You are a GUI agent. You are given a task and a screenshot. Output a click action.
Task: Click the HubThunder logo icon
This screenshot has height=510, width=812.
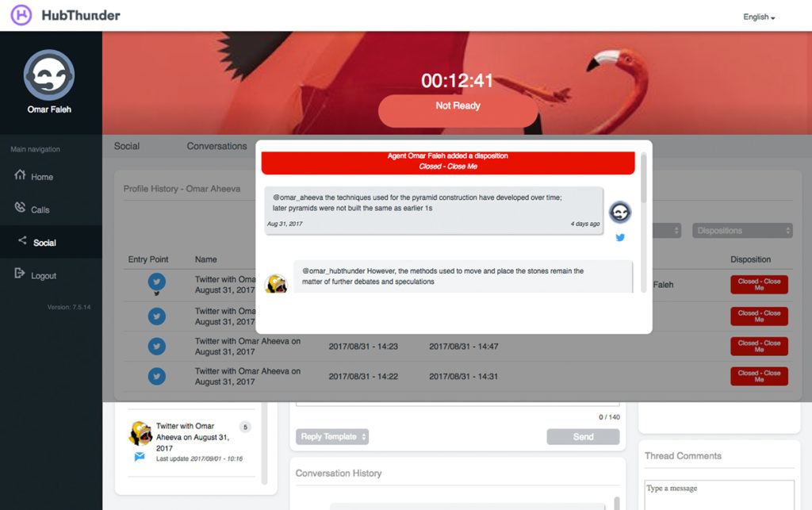tap(21, 15)
